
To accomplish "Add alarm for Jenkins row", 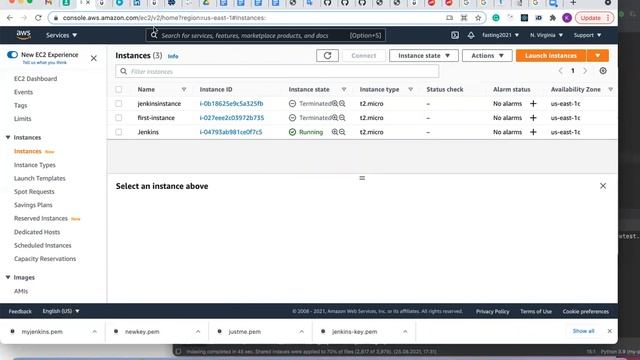I will click(x=533, y=132).
